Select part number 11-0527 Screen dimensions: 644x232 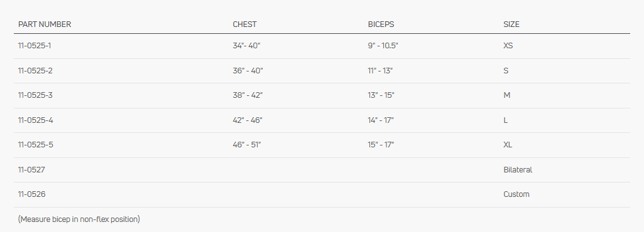coord(31,169)
